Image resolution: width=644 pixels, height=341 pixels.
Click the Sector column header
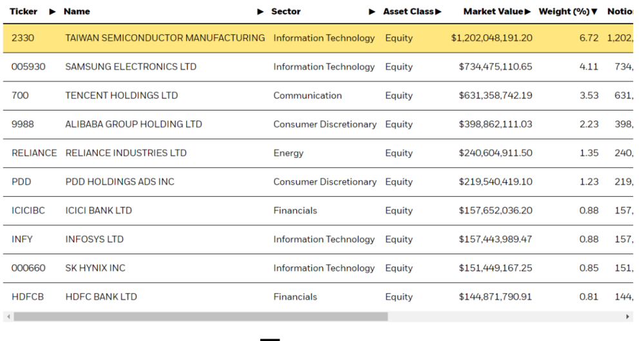coord(286,12)
